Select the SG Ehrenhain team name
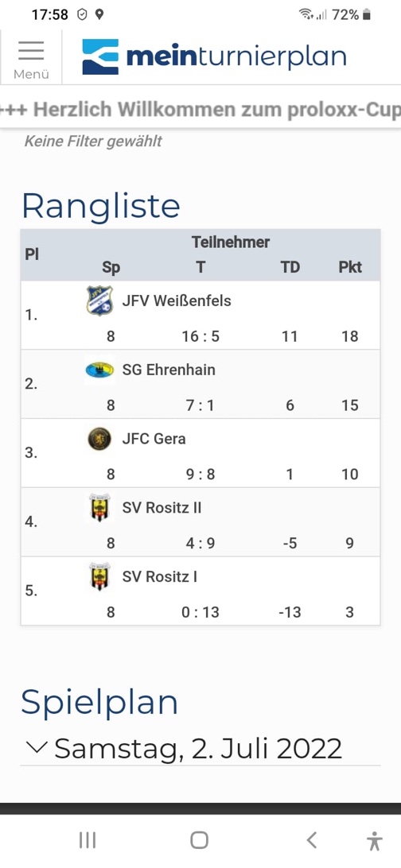The image size is (401, 868). tap(169, 370)
